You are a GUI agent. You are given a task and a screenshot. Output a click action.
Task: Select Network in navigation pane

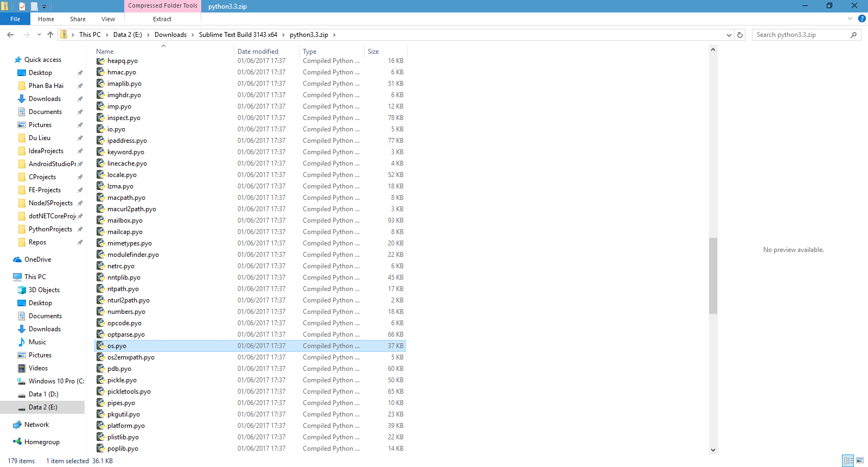36,425
